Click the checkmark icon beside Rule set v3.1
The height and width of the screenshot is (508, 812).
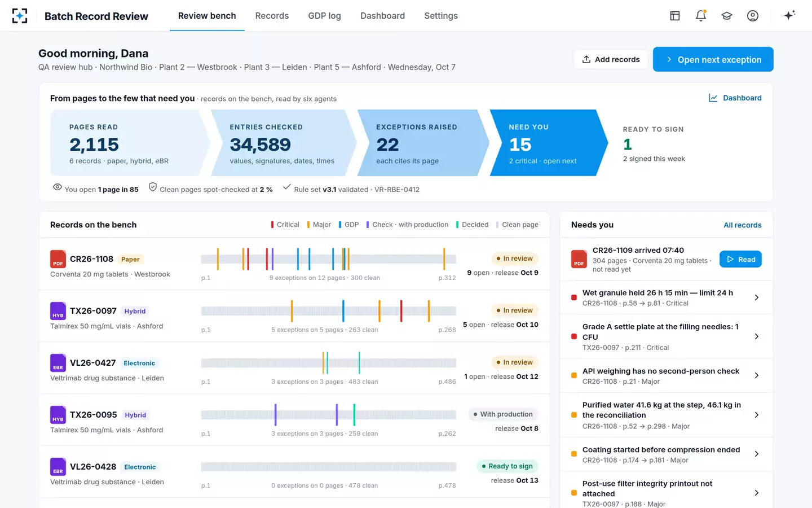[x=287, y=187]
